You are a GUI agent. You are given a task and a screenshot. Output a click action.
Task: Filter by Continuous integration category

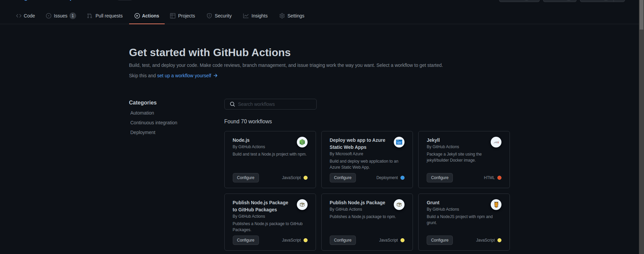pyautogui.click(x=154, y=123)
